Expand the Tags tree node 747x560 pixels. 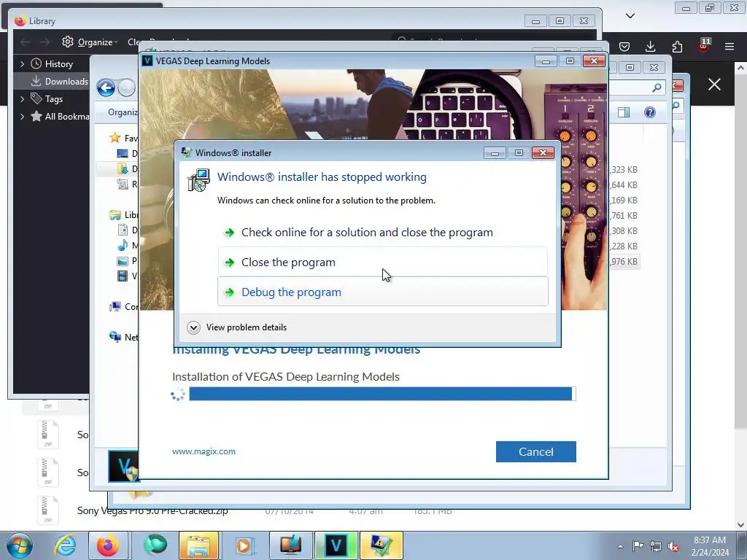click(22, 98)
